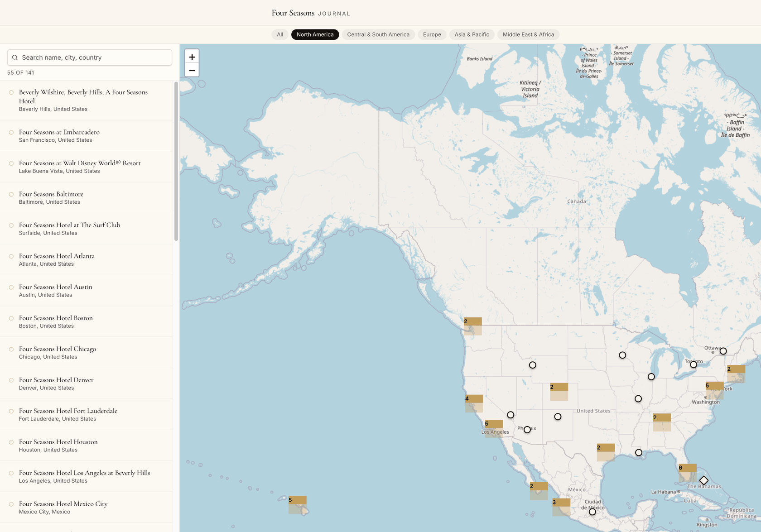
Task: Select the circle marker near Las Vegas
Action: (x=511, y=415)
